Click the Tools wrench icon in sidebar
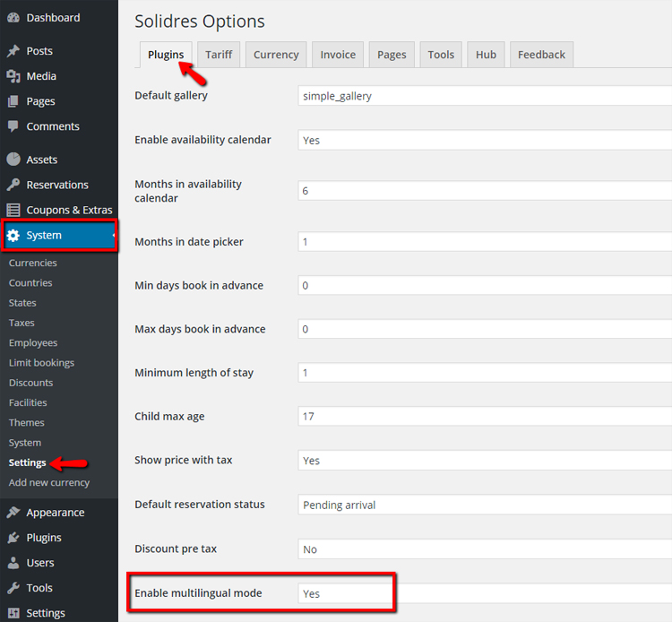This screenshot has height=622, width=672. click(x=13, y=588)
